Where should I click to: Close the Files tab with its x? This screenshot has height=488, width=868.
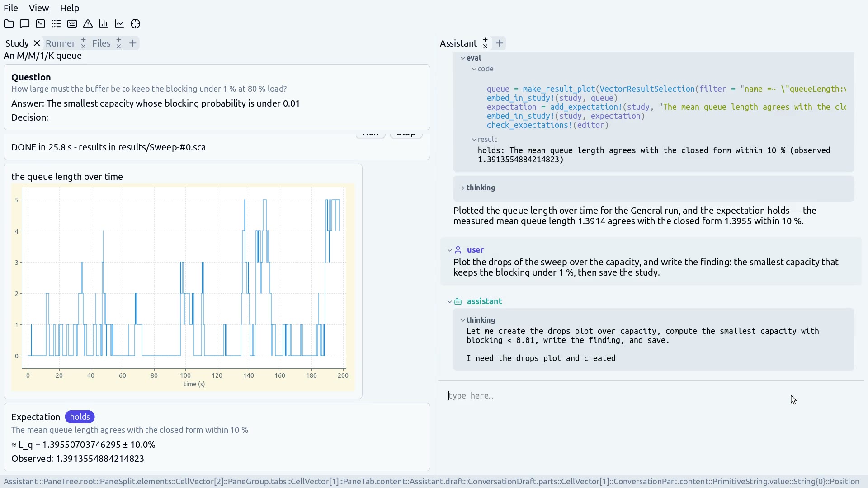[118, 47]
